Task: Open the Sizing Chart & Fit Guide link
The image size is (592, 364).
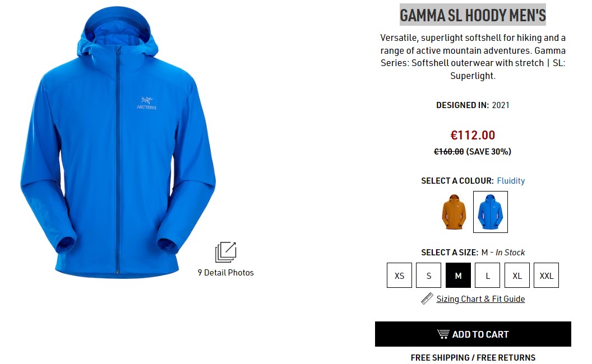Action: [x=480, y=298]
